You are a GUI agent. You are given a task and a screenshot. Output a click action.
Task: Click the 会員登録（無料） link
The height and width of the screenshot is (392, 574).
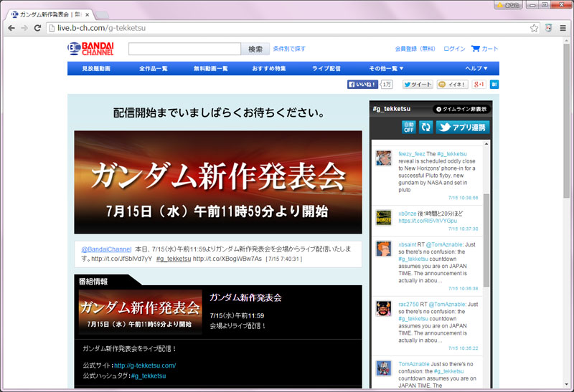[415, 49]
